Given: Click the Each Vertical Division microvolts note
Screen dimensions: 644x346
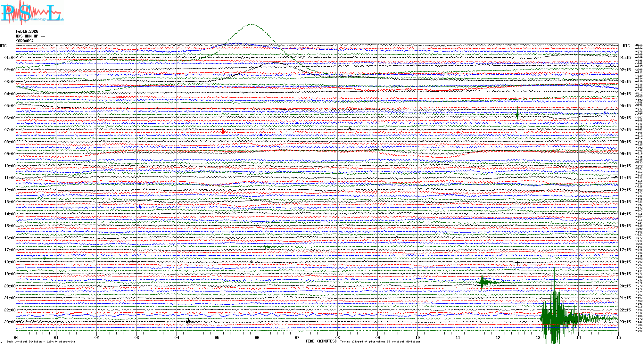Looking at the screenshot, I should click(x=41, y=342).
